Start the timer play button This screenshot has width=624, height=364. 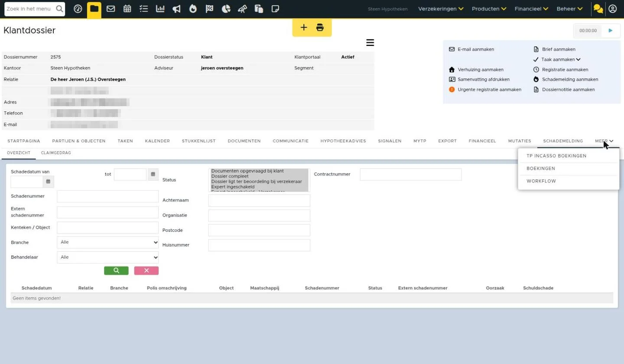(611, 30)
